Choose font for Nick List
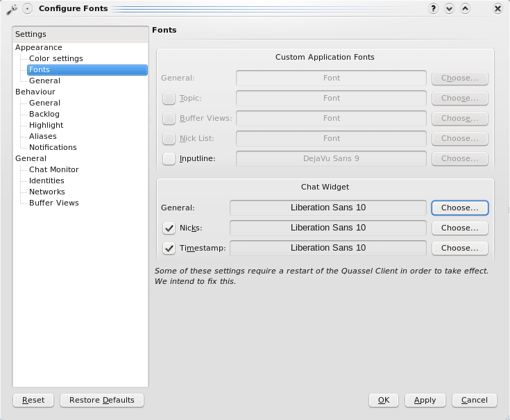Image resolution: width=510 pixels, height=420 pixels. pos(460,139)
